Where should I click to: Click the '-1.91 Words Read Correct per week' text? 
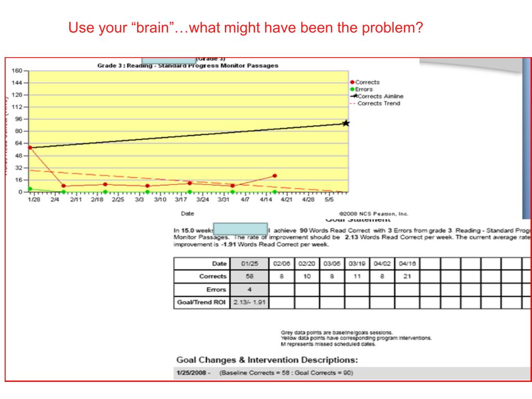click(275, 244)
